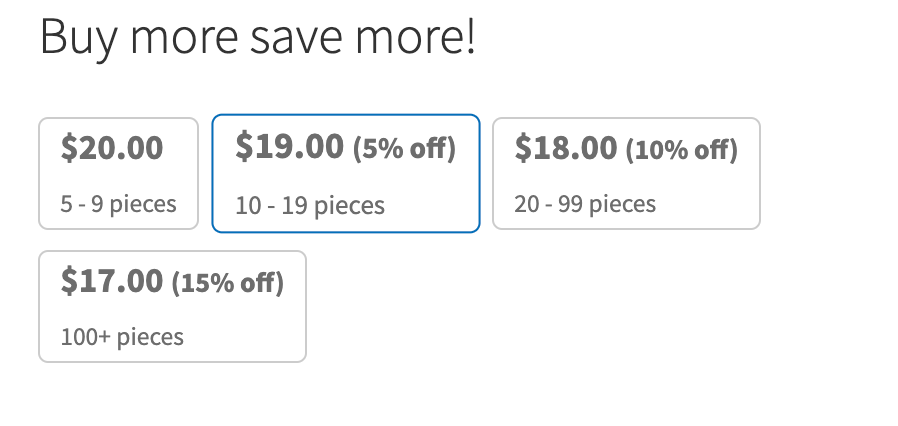Click the "(5% off)" discount label
This screenshot has width=898, height=426.
pyautogui.click(x=404, y=149)
